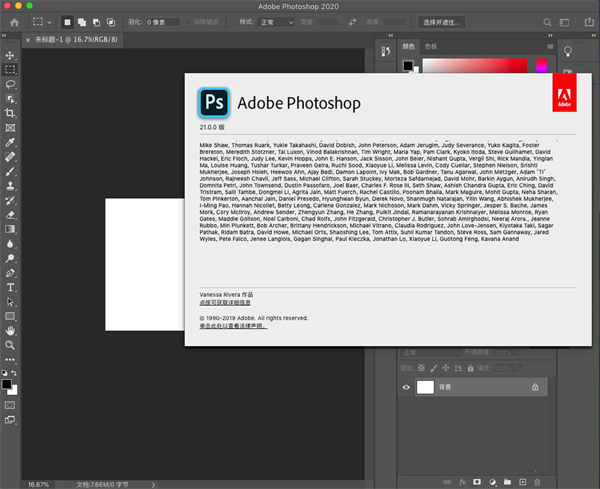Toggle Quick Mask mode
The image size is (600, 489).
coord(10,405)
